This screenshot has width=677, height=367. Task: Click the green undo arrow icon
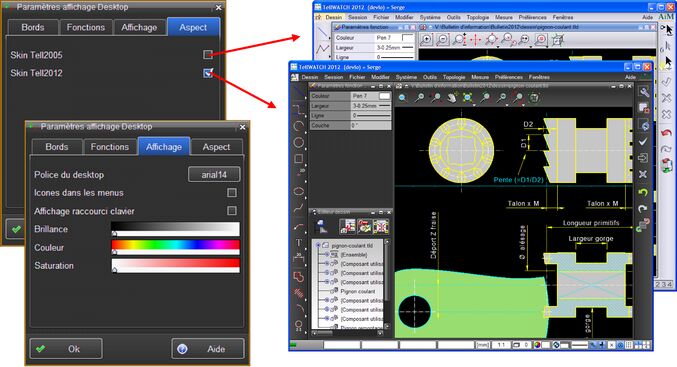click(x=643, y=192)
